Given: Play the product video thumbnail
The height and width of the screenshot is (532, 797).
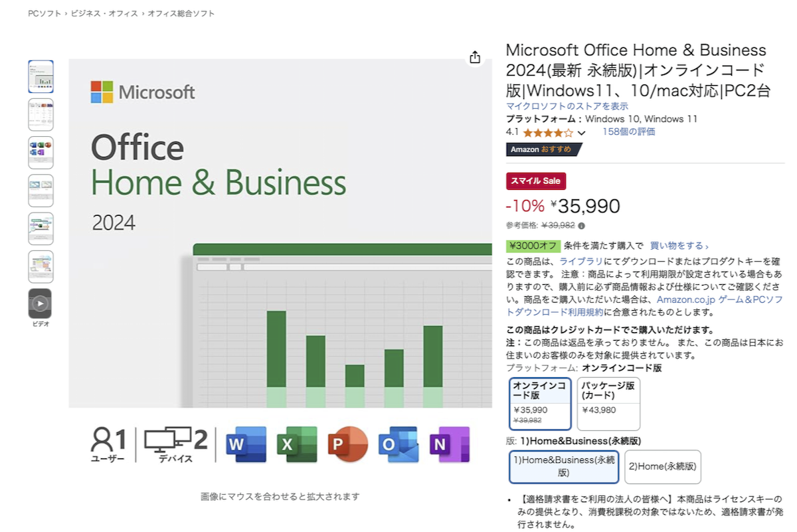Looking at the screenshot, I should point(41,304).
